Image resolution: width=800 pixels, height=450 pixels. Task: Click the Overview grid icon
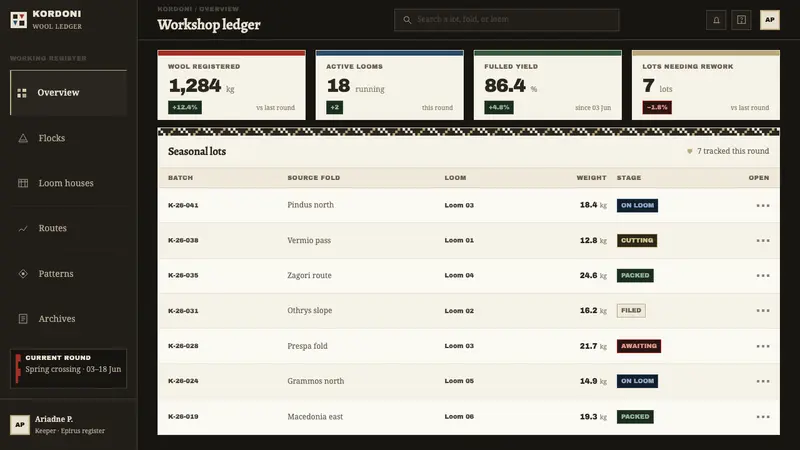tap(22, 93)
